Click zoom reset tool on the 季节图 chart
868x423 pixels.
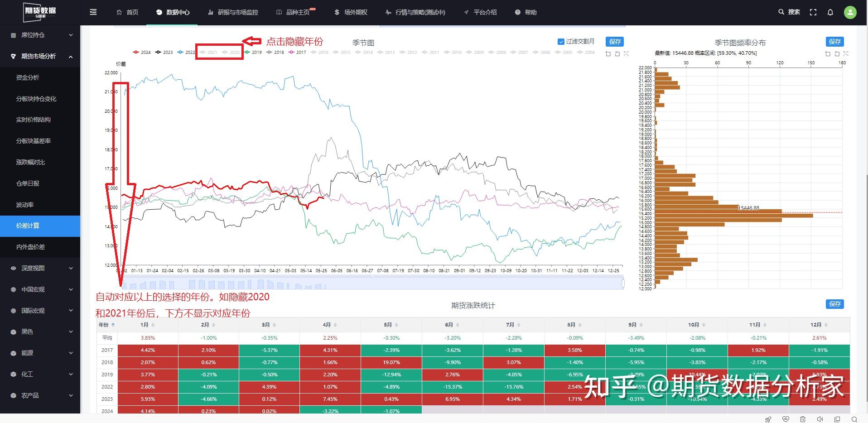tap(617, 53)
